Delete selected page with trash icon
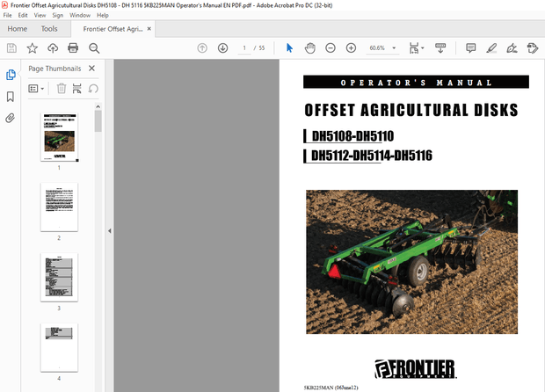Screen dimensions: 545x392 point(62,89)
